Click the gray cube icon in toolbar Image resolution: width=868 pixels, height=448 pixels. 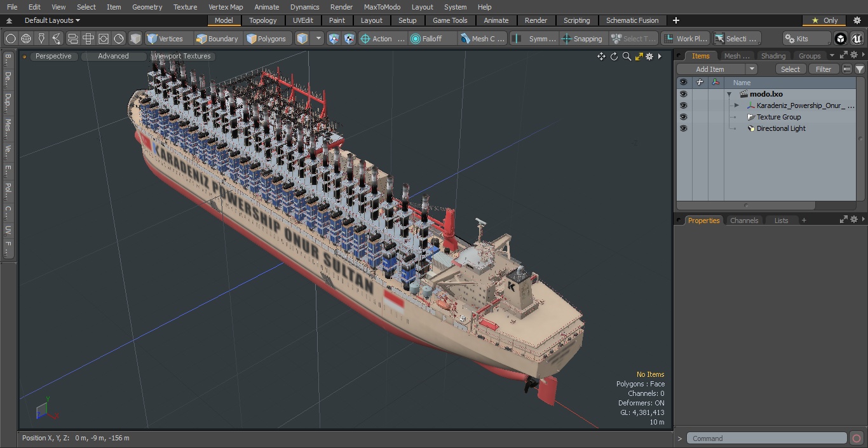click(135, 39)
